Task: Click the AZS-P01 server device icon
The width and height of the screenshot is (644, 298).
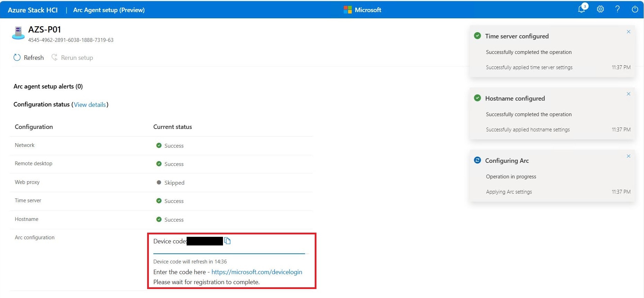Action: coord(18,33)
